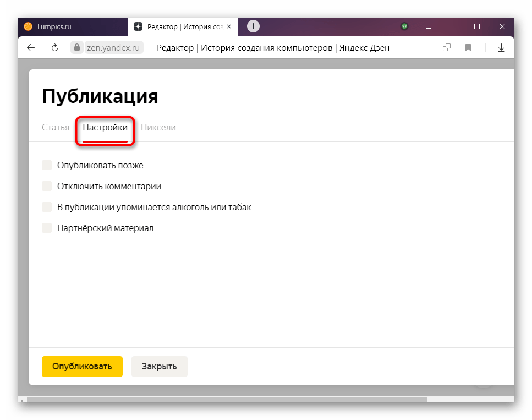Viewport: 532px width, 420px height.
Task: Go back with the browser back arrow
Action: tap(31, 48)
